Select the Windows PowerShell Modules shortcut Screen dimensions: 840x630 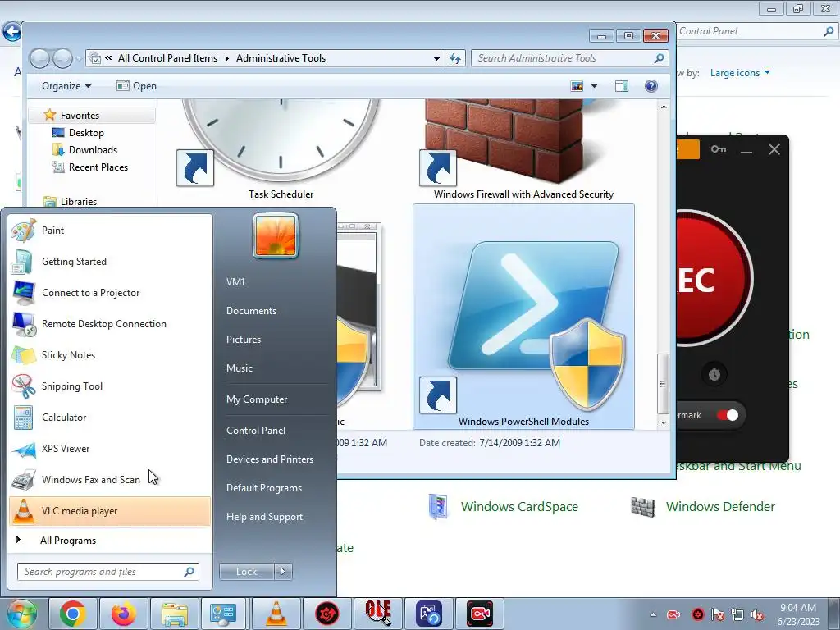pos(523,317)
